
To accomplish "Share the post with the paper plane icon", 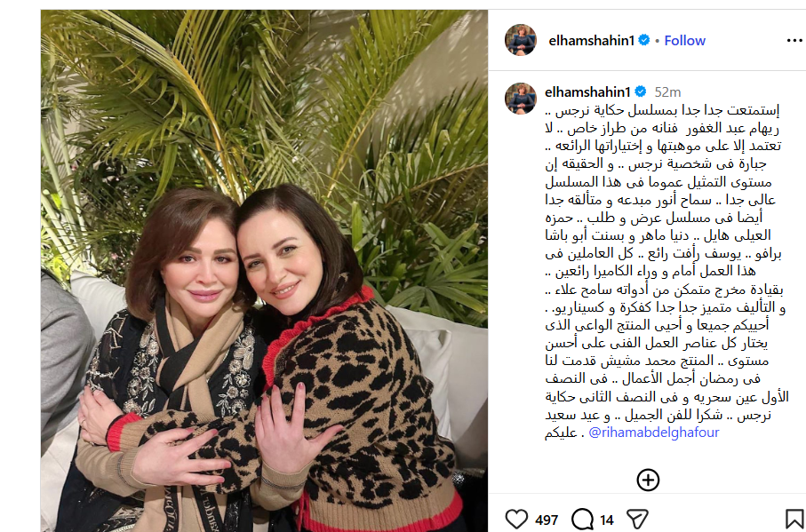I will point(637,520).
